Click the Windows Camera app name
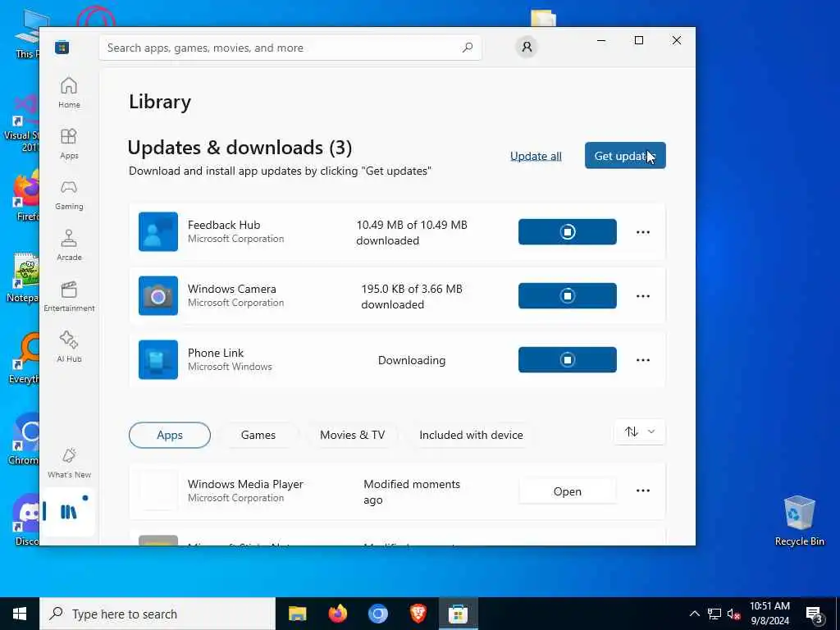840x630 pixels. point(232,289)
